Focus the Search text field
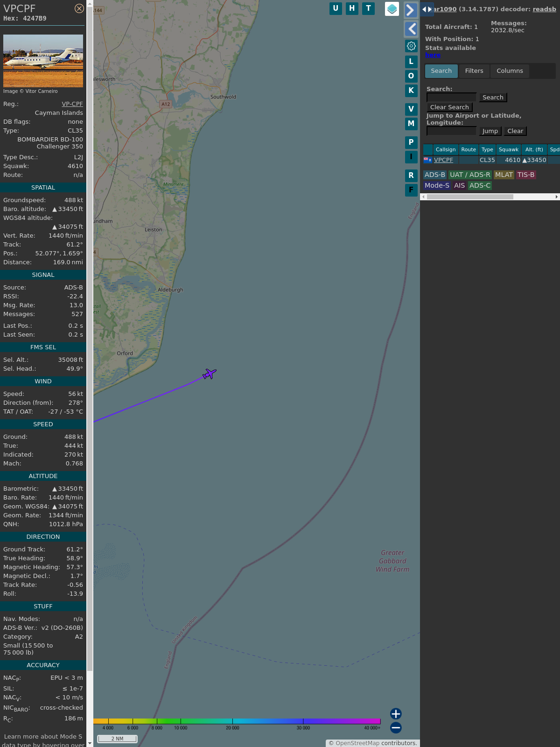560x747 pixels. tap(451, 97)
